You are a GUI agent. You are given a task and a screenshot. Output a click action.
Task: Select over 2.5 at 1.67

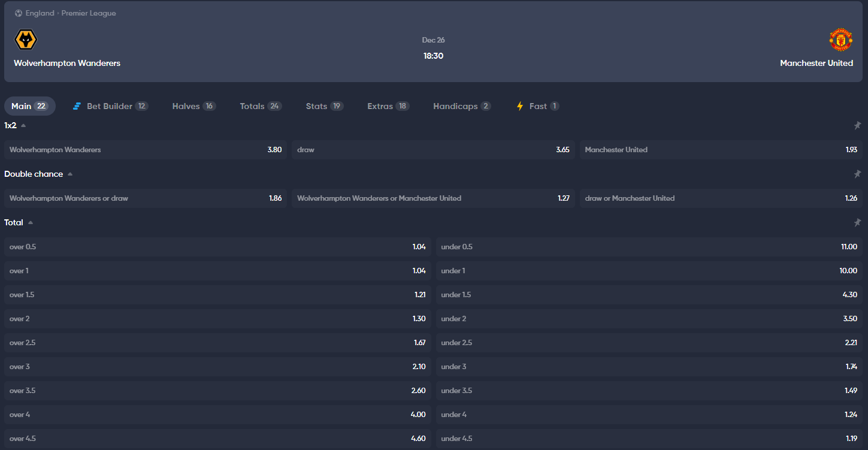click(x=217, y=343)
